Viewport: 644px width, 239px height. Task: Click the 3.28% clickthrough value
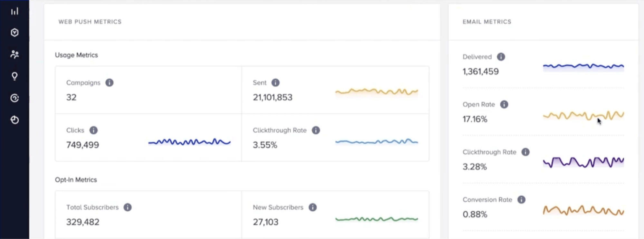click(x=475, y=167)
